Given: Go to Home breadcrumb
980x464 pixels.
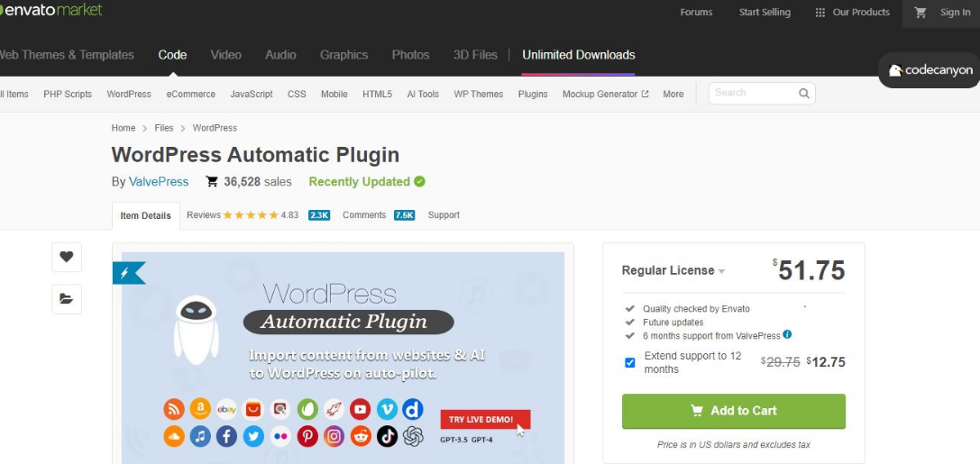Looking at the screenshot, I should click(x=124, y=128).
